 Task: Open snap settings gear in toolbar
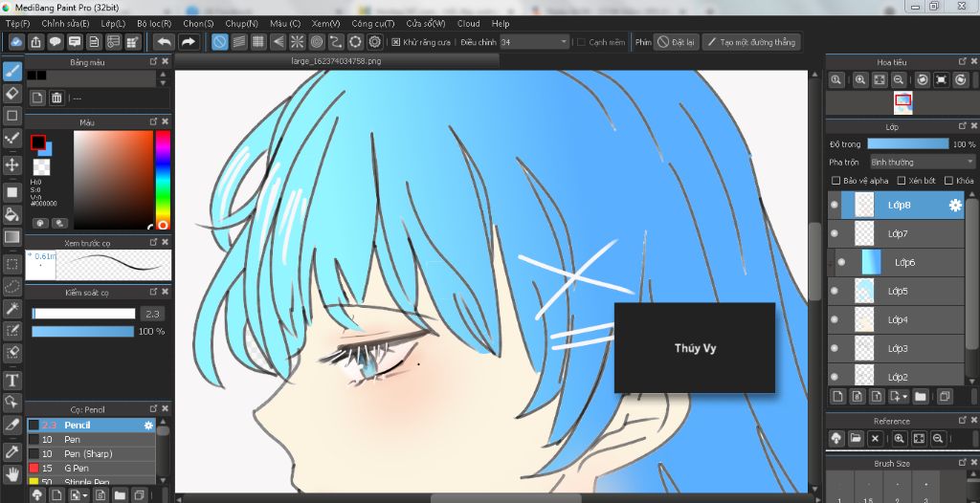(375, 42)
